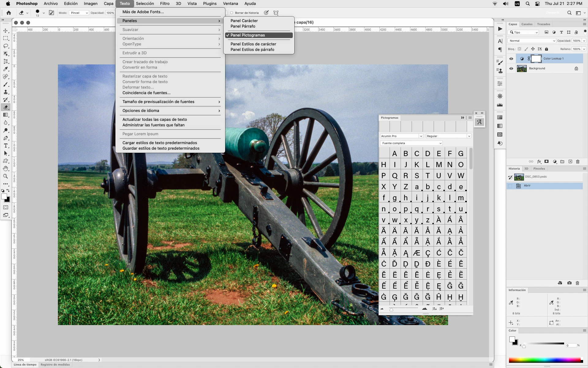This screenshot has width=588, height=368.
Task: Select the Zoom tool
Action: pos(6,176)
